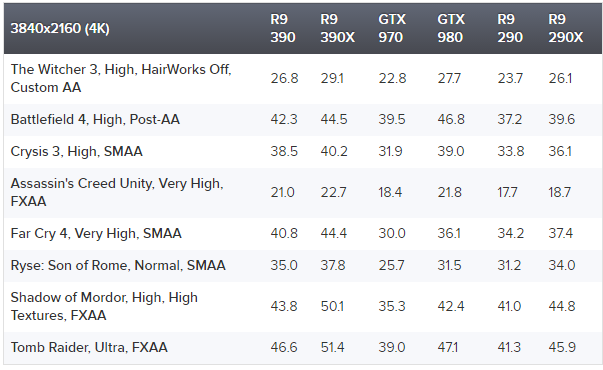
Task: Select Shadow of Mordor row label
Action: 104,307
